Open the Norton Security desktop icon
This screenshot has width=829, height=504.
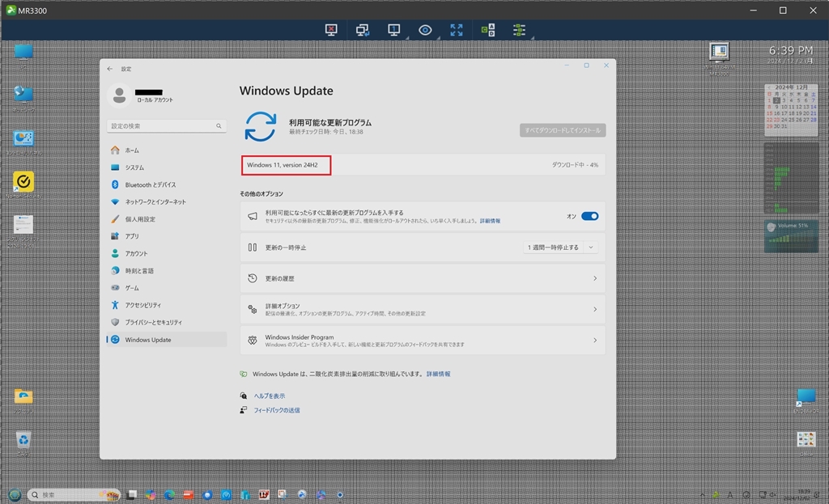click(x=23, y=185)
